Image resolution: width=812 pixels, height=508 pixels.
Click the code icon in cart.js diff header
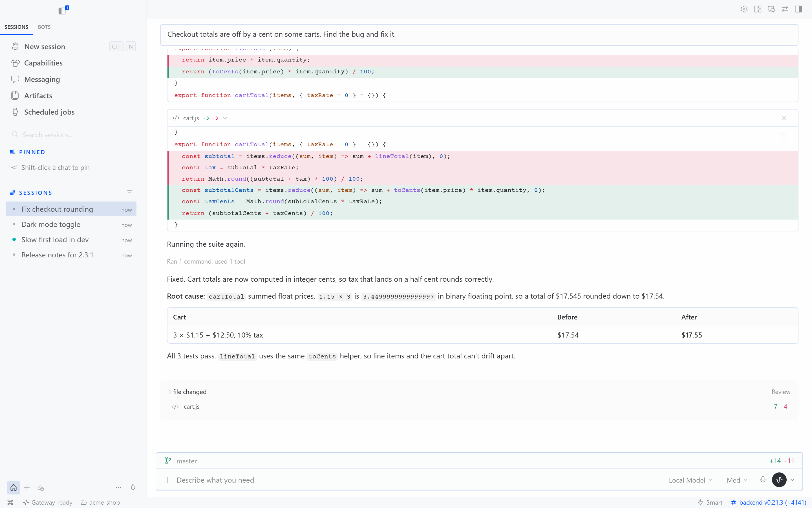176,118
